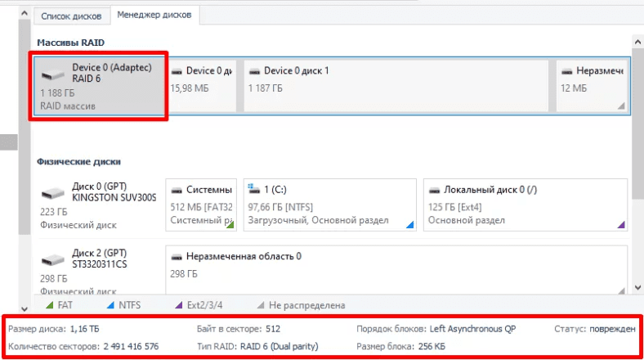This screenshot has height=360, width=644.
Task: Click the Left Asynchronous QP block order
Action: [x=472, y=329]
